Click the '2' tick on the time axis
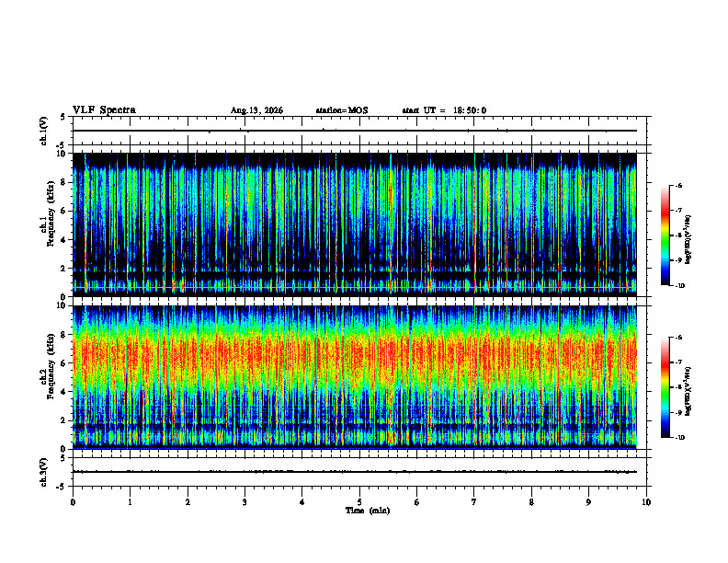This screenshot has width=728, height=563. [188, 502]
